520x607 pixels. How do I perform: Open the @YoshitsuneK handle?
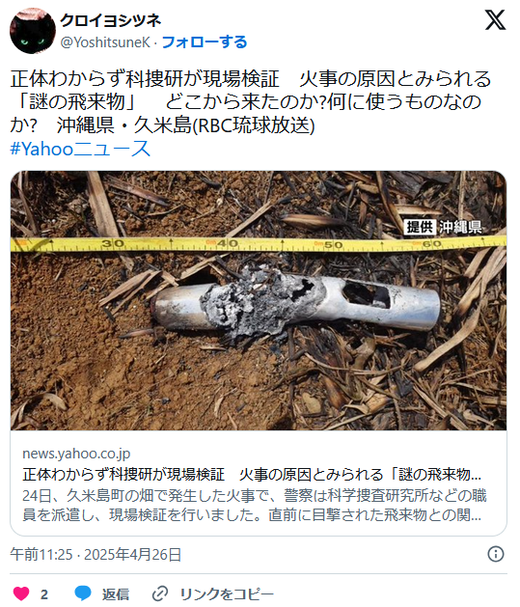105,42
